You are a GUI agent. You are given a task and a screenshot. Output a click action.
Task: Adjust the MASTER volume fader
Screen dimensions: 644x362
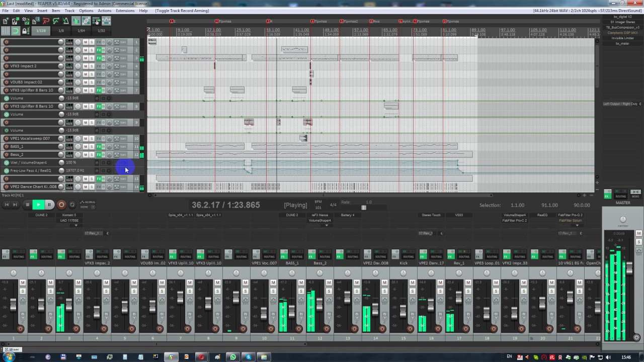pos(629,268)
